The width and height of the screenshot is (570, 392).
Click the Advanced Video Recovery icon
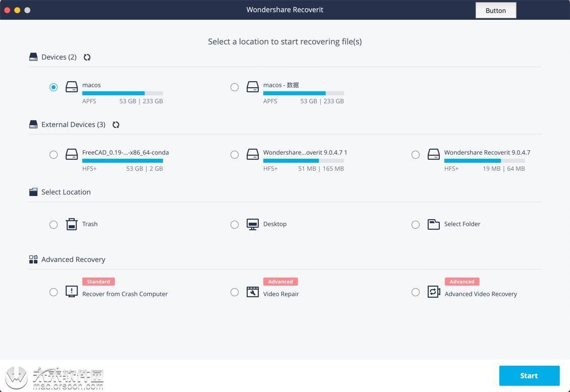[434, 292]
